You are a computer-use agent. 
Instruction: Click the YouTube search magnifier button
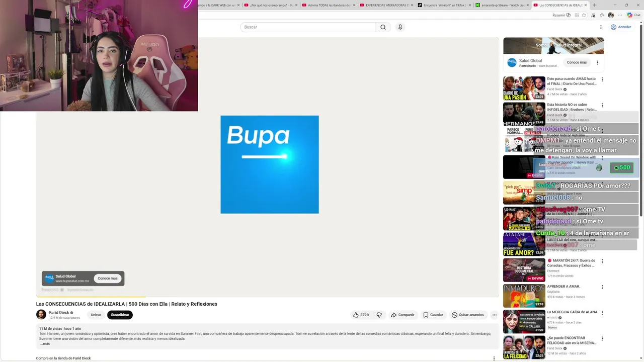tap(383, 27)
